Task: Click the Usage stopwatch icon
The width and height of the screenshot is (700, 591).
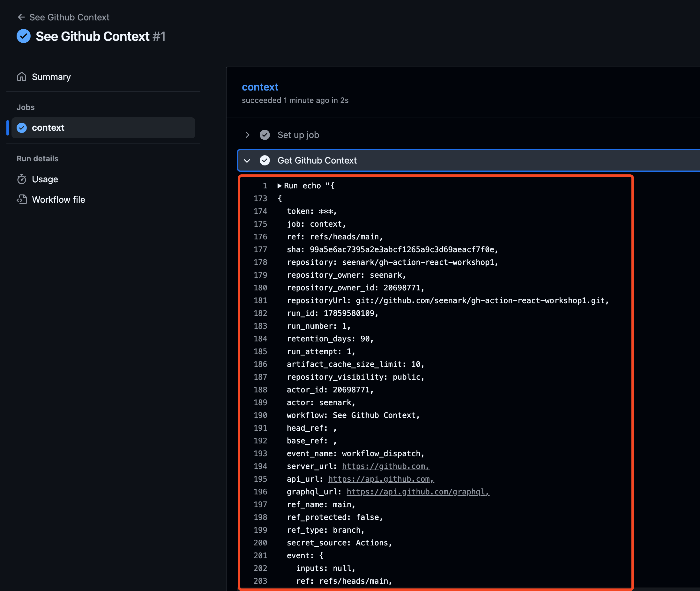Action: (x=22, y=179)
